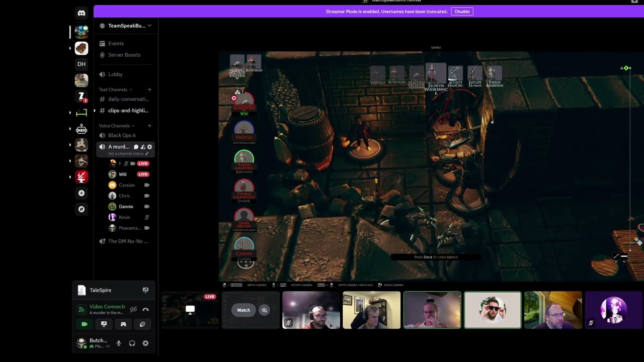The height and width of the screenshot is (362, 644).
Task: Toggle camera on/off button
Action: tap(85, 324)
